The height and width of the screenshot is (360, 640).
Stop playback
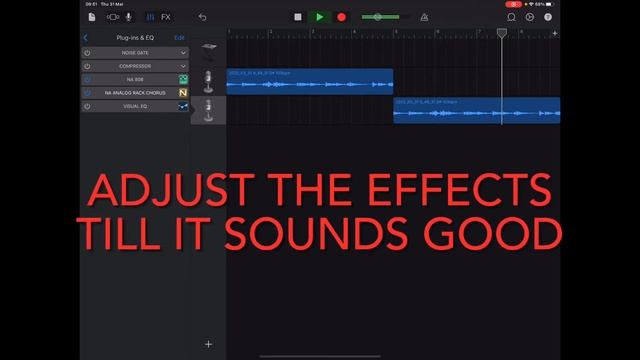(298, 17)
